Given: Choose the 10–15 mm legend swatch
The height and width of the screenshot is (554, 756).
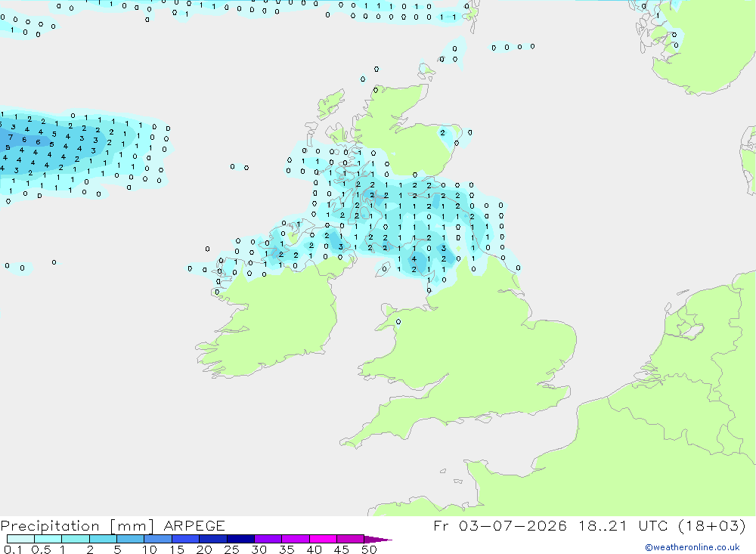Looking at the screenshot, I should click(158, 539).
